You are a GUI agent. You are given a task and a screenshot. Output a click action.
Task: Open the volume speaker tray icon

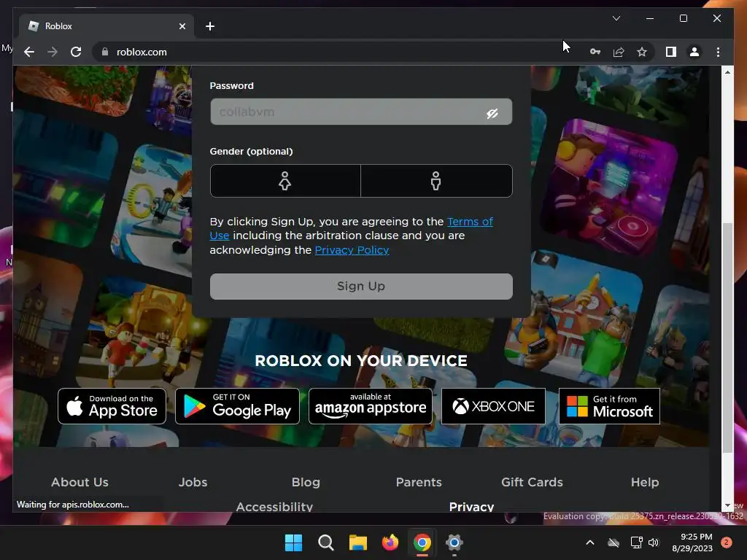654,542
